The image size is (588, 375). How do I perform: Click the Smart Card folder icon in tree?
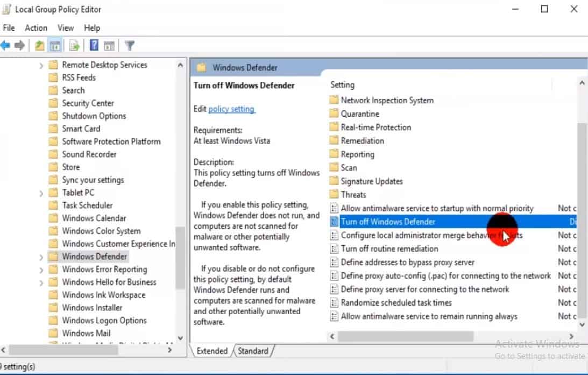click(x=54, y=129)
